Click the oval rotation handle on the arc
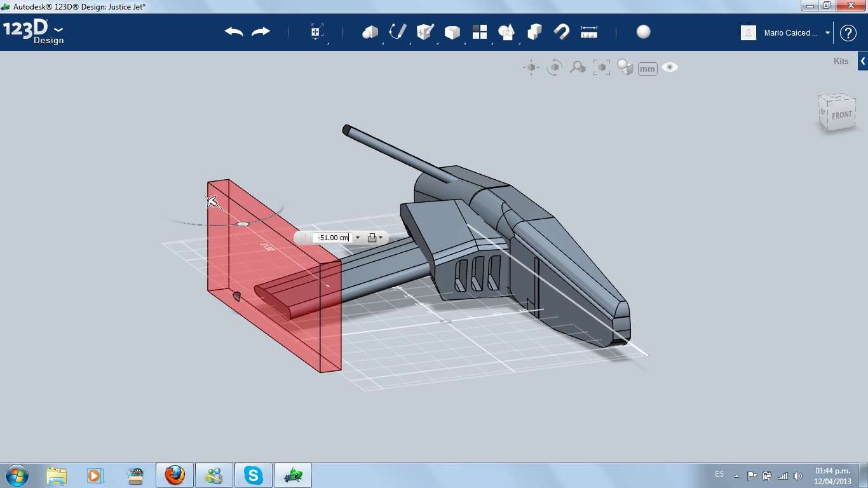868x488 pixels. pyautogui.click(x=242, y=224)
